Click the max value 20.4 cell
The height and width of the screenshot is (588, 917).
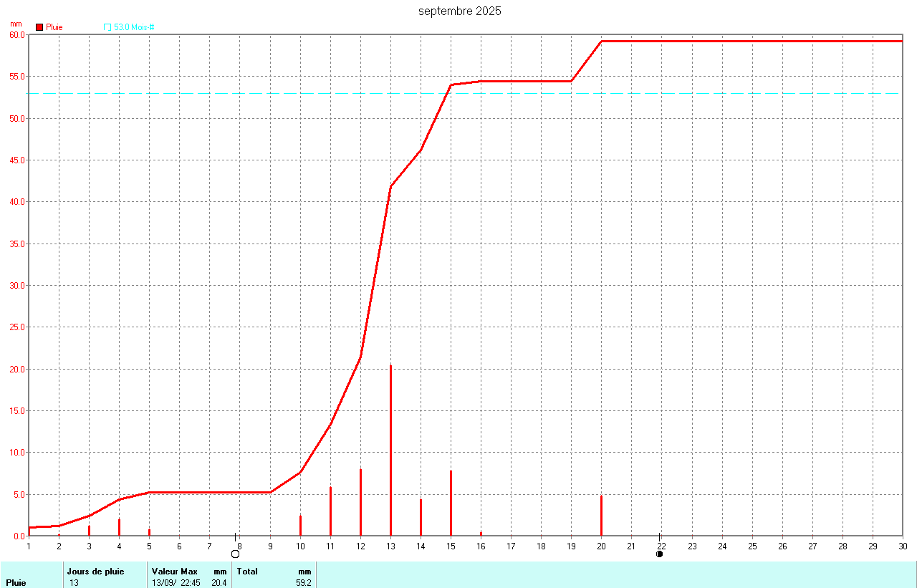click(219, 583)
